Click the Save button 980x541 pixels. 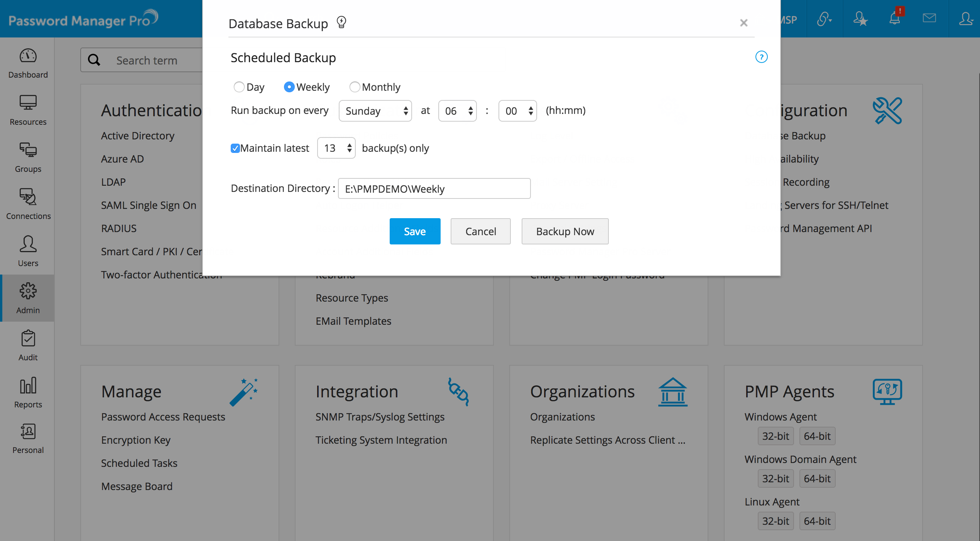pyautogui.click(x=415, y=231)
